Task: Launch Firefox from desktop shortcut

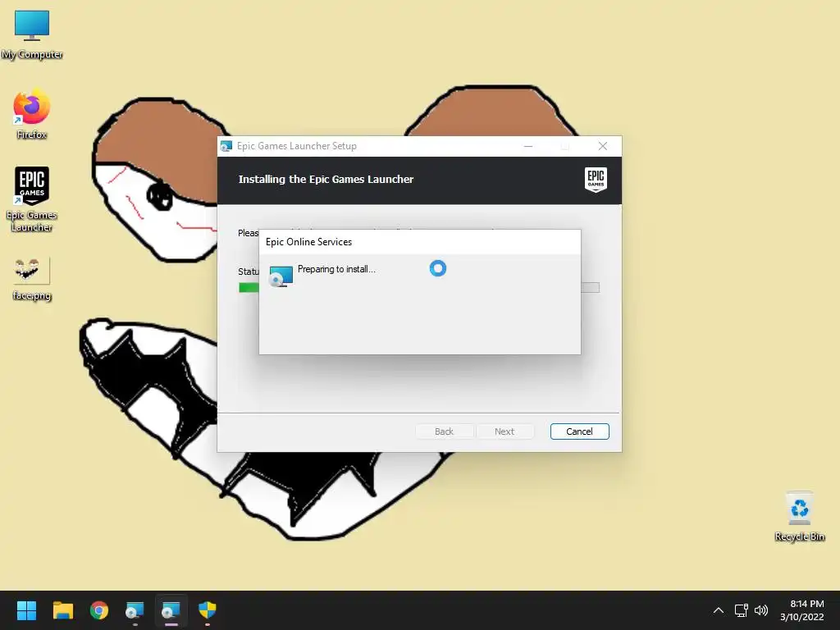Action: point(32,115)
